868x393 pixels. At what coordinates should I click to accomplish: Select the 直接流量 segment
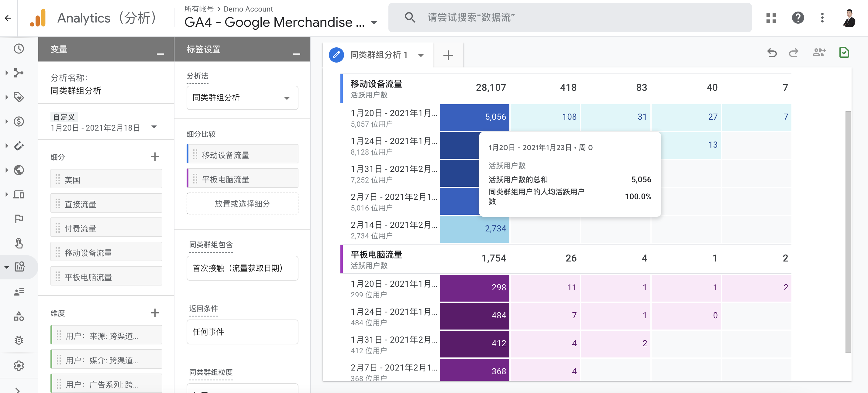click(106, 203)
